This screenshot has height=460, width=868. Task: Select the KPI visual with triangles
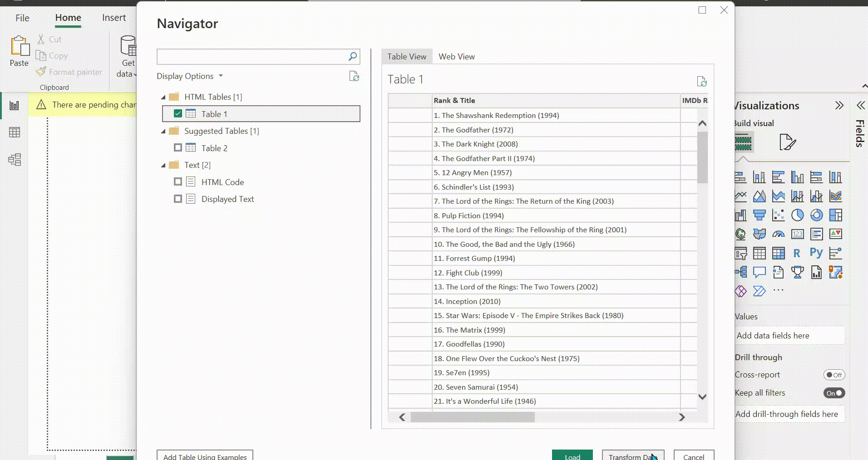coord(835,234)
